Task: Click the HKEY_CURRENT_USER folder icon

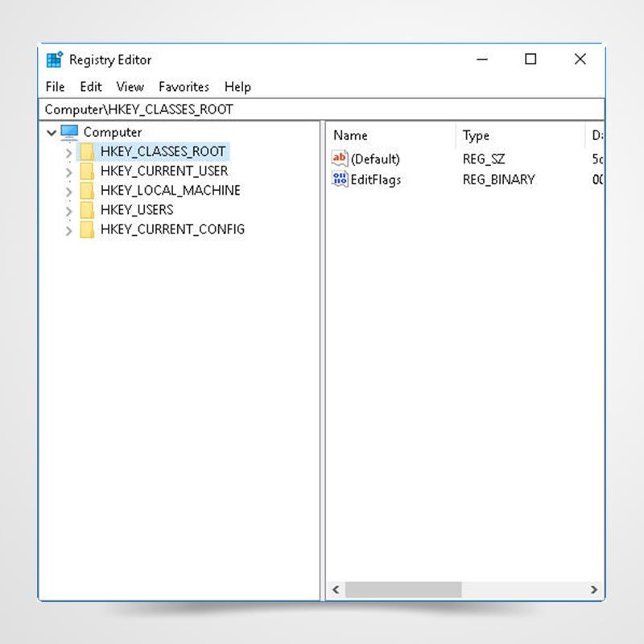Action: 87,171
